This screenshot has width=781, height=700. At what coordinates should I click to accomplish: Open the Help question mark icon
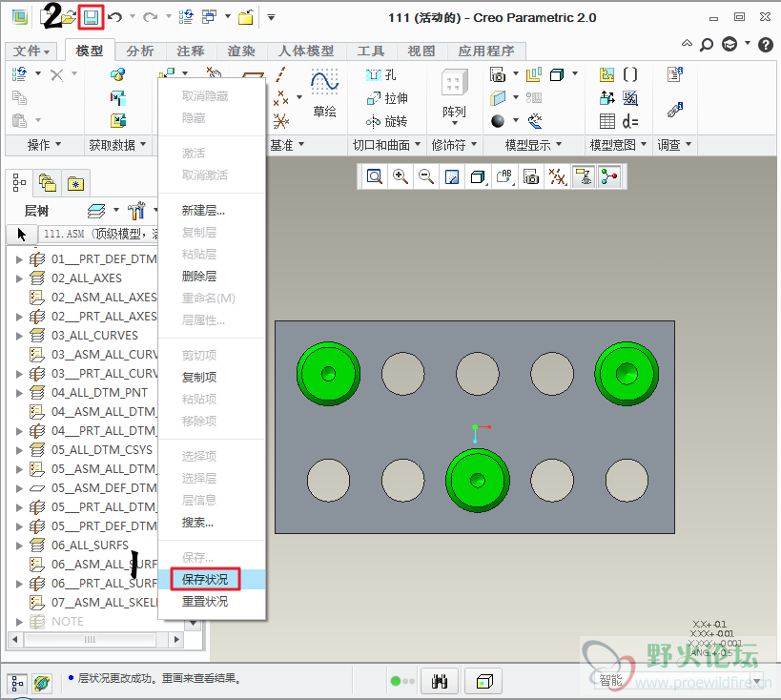[x=765, y=45]
